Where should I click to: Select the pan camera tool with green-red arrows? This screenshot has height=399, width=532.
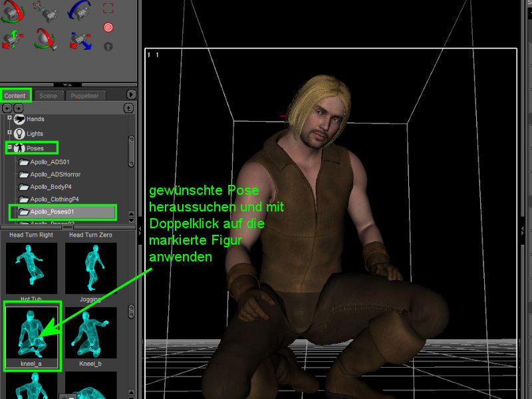click(13, 40)
